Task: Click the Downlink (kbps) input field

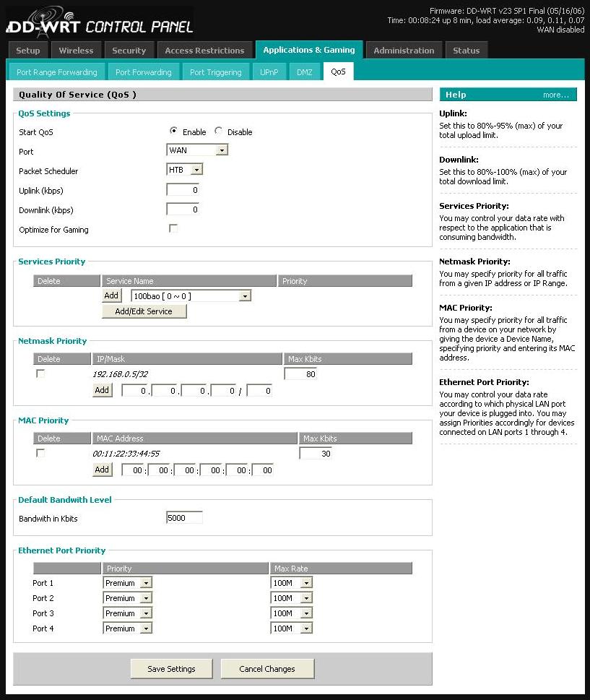Action: coord(183,209)
